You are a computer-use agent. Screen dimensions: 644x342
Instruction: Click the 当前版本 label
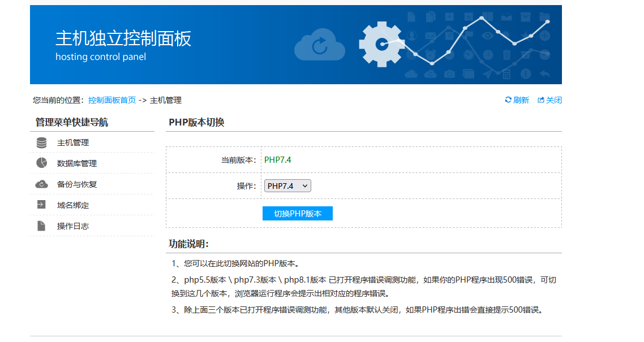point(239,160)
